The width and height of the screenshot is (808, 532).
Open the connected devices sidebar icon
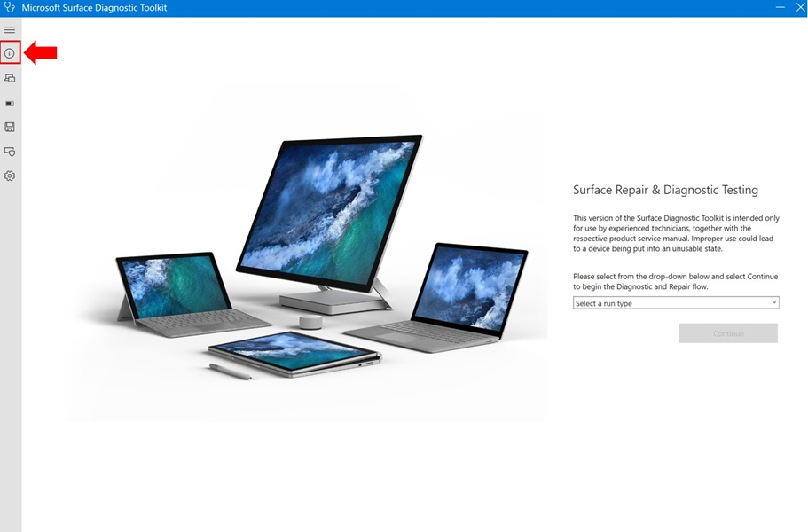point(10,77)
